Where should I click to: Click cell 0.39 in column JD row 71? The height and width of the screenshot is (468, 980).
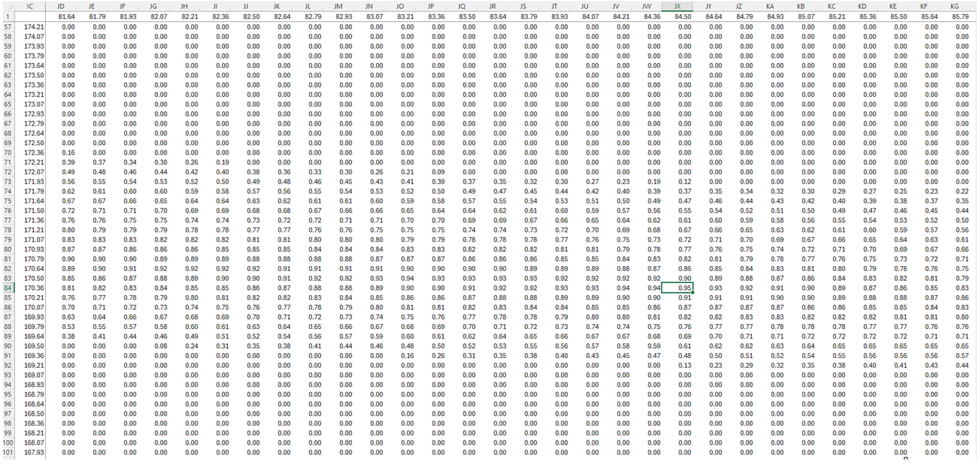(61, 162)
